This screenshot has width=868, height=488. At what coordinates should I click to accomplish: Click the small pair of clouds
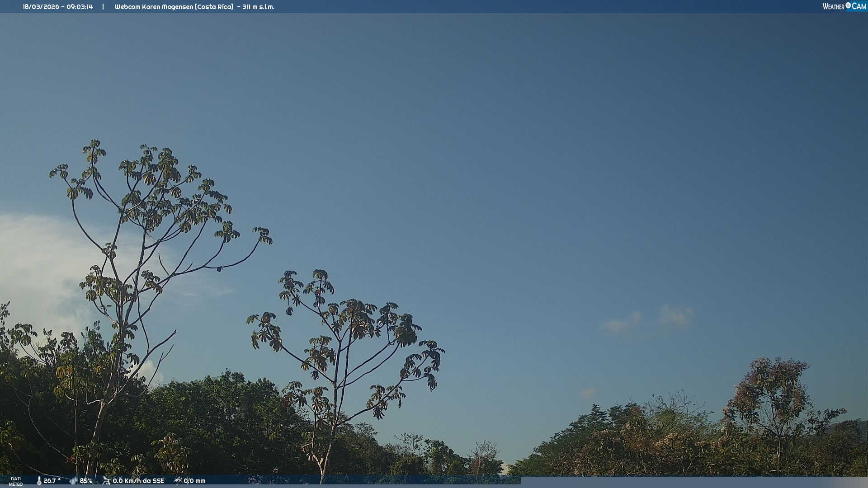(x=649, y=320)
